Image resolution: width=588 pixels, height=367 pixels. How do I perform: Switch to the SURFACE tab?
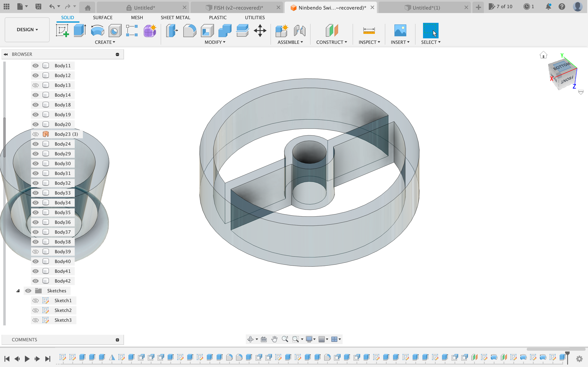click(x=102, y=18)
